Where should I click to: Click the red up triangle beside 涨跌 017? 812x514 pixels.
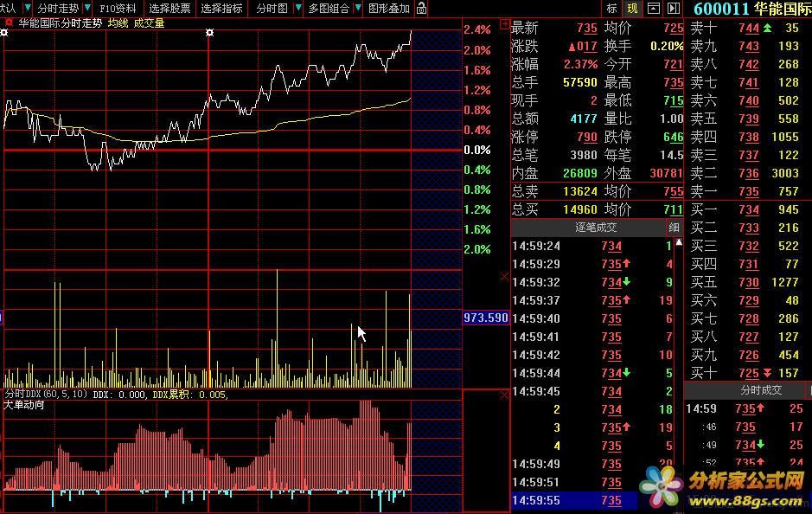[572, 47]
